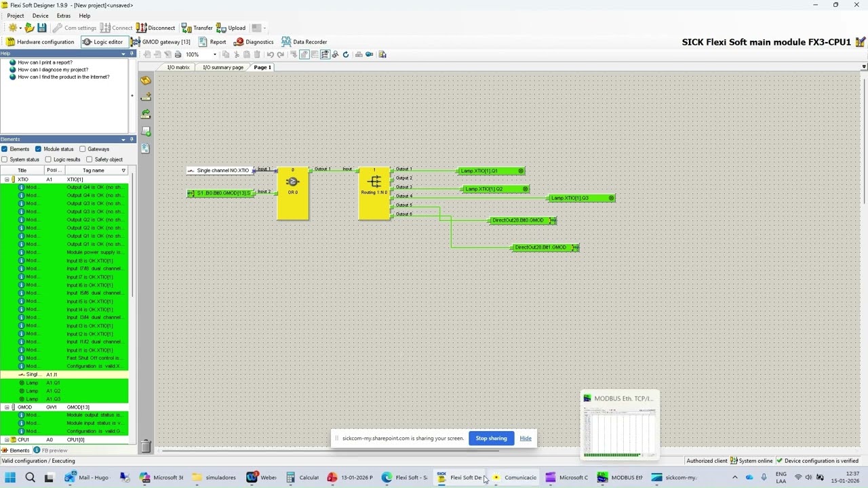Enable the Safety object checkbox
868x488 pixels.
(89, 159)
